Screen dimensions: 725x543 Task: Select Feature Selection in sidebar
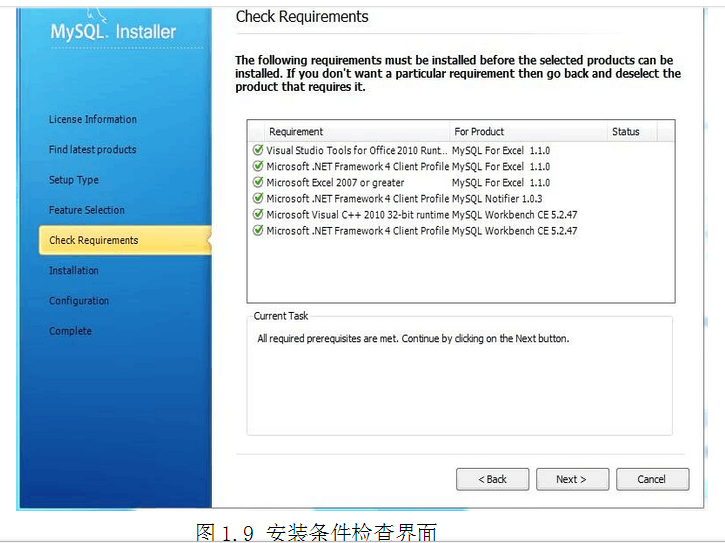click(87, 210)
